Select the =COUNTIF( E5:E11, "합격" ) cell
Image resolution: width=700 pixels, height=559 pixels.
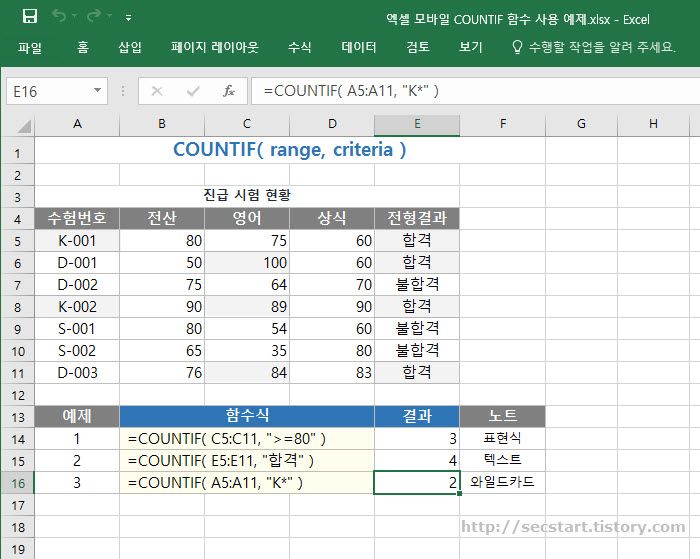point(247,461)
